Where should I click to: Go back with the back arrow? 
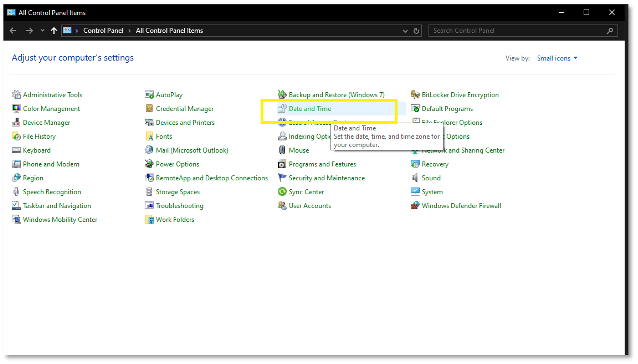click(x=13, y=31)
